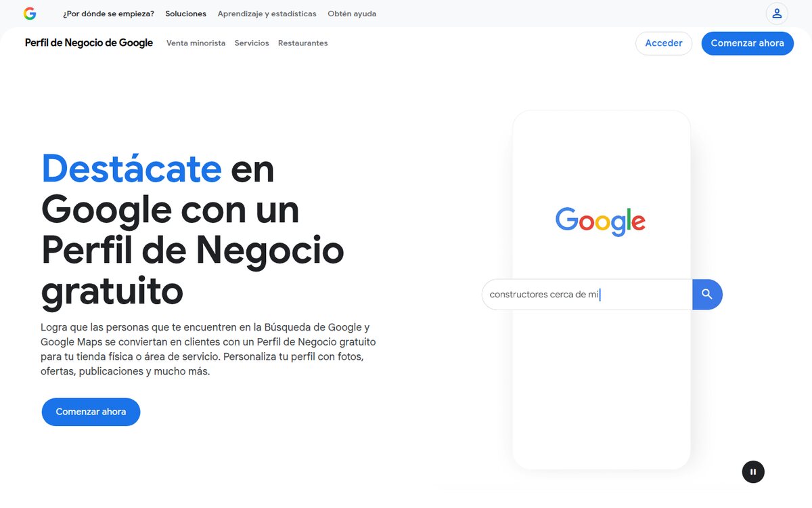Open the account profile icon
The height and width of the screenshot is (508, 812).
tap(777, 14)
